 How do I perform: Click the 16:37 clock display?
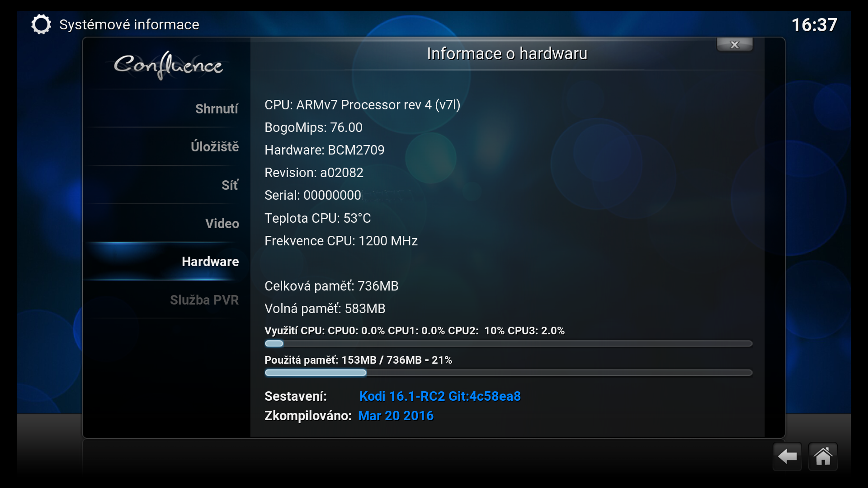coord(814,25)
